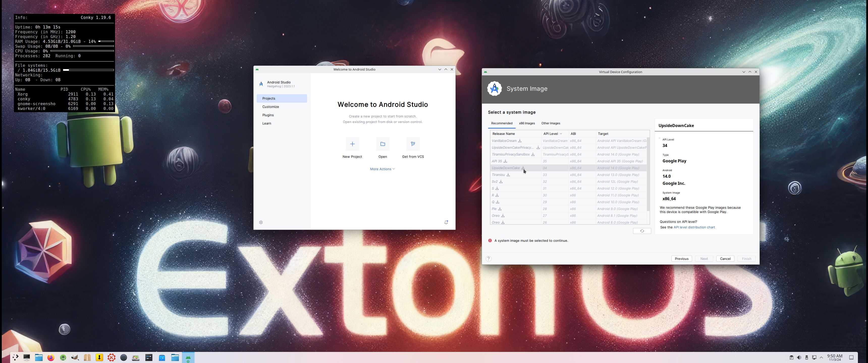Image resolution: width=868 pixels, height=363 pixels.
Task: Click the Release Name column header
Action: point(516,134)
